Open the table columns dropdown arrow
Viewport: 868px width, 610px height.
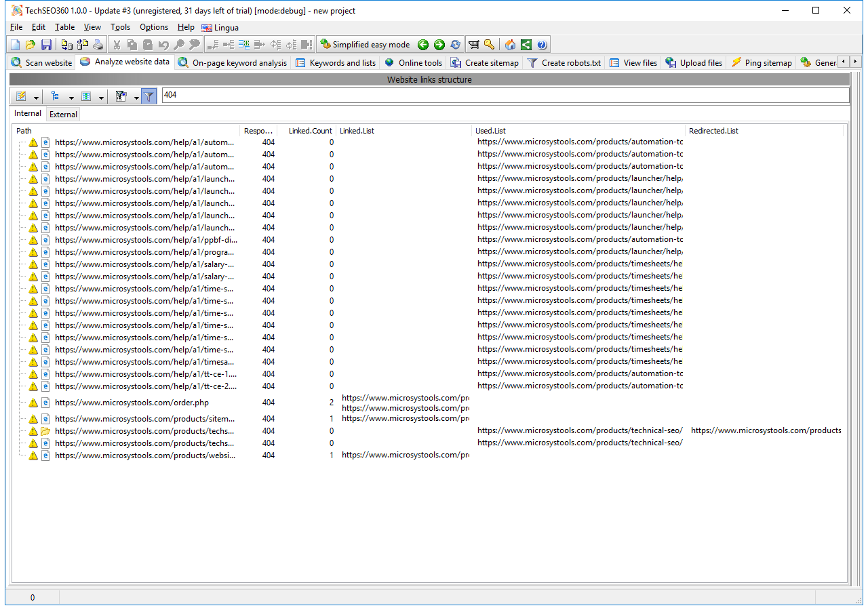(x=101, y=97)
